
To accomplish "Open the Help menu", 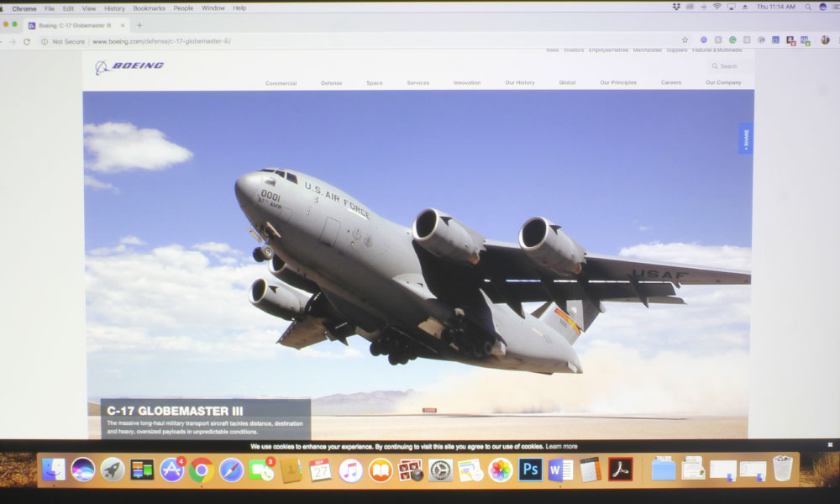I will (239, 8).
